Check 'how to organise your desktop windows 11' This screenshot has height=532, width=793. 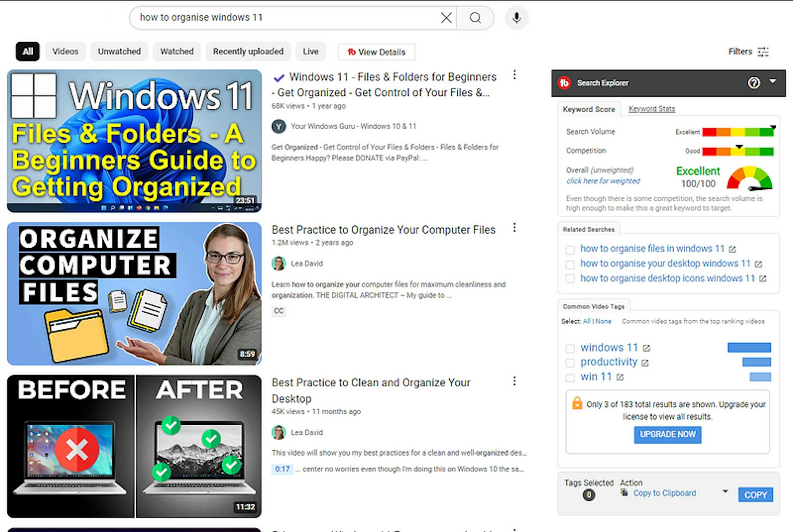tap(570, 265)
